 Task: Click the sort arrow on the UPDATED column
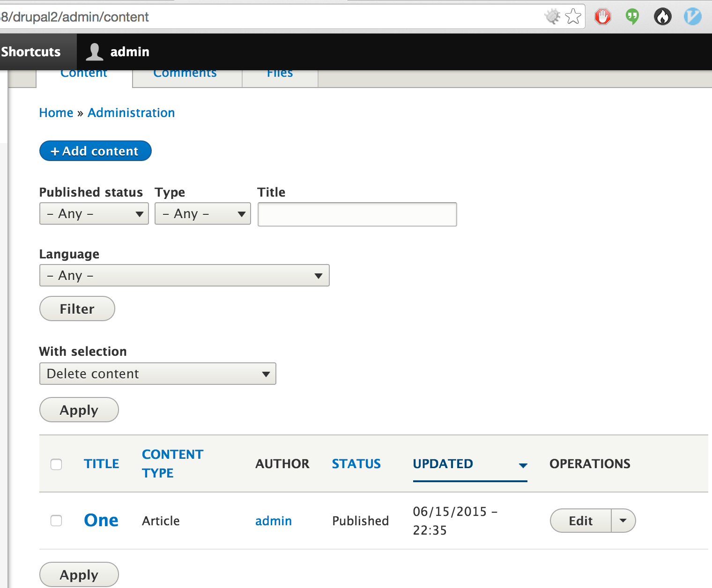point(523,466)
